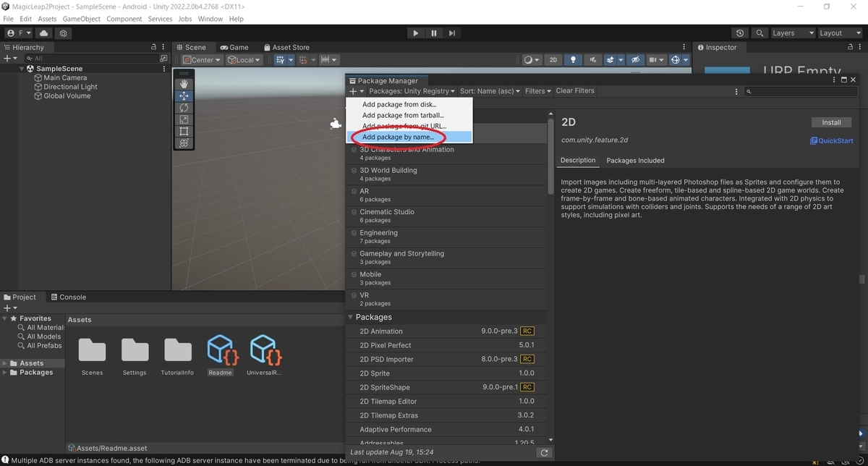The height and width of the screenshot is (466, 868).
Task: Open Packages: Unity Registry dropdown
Action: pyautogui.click(x=412, y=91)
